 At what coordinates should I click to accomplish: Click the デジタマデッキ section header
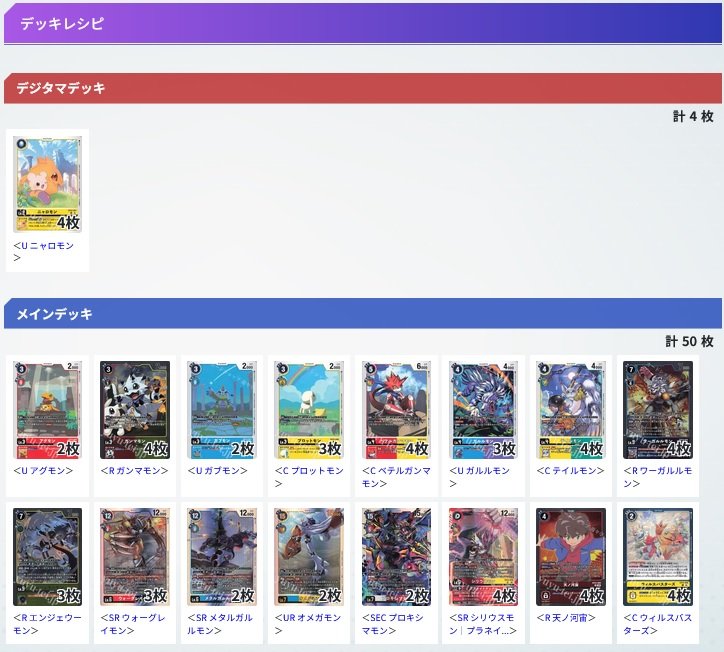(x=363, y=88)
